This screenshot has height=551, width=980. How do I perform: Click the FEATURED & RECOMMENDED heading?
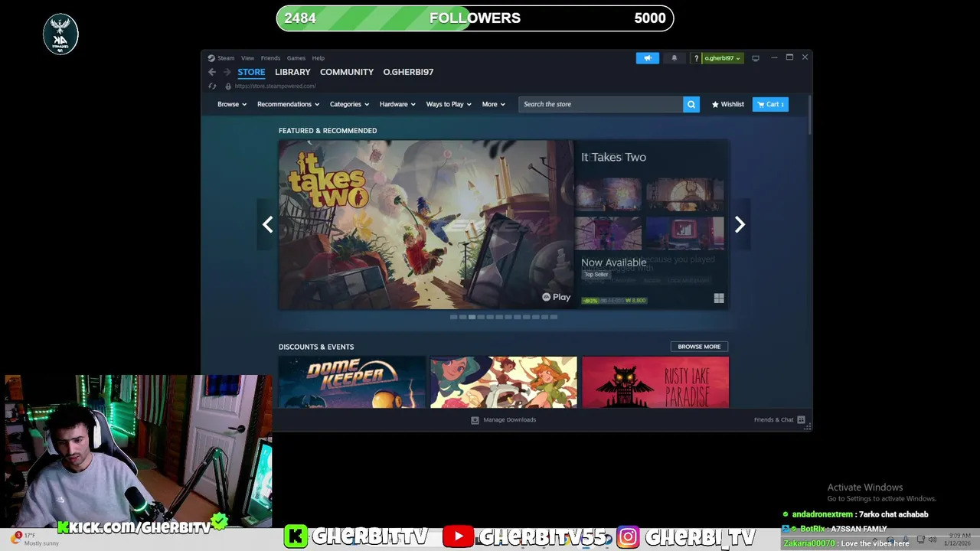(328, 131)
